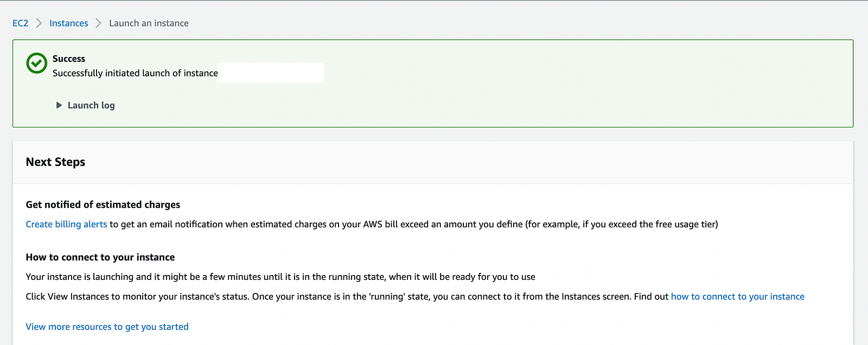Click the Next Steps panel heading
Screen dimensions: 868x345
[55, 162]
